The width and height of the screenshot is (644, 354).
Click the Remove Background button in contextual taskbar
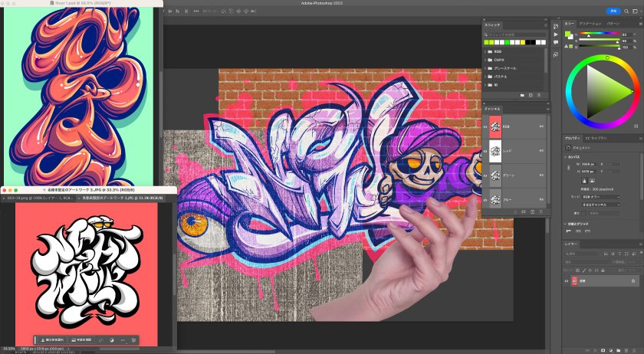[x=80, y=340]
